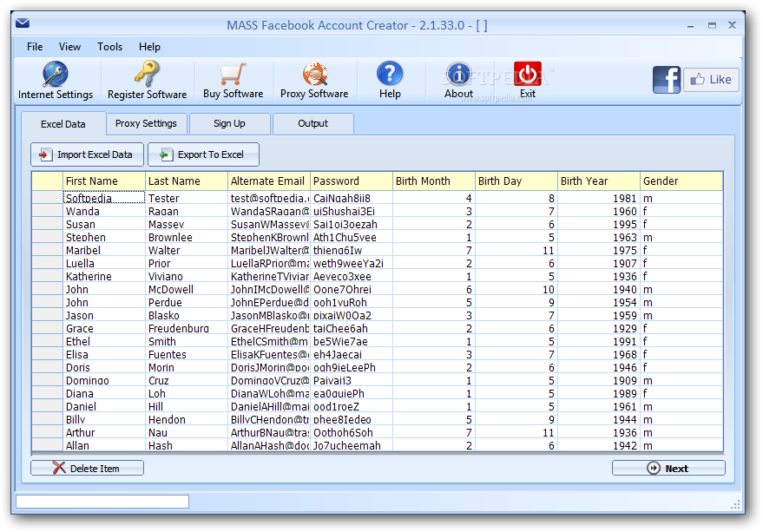Viewport: 763px width, 532px height.
Task: Click the Birth Day column header
Action: (516, 181)
